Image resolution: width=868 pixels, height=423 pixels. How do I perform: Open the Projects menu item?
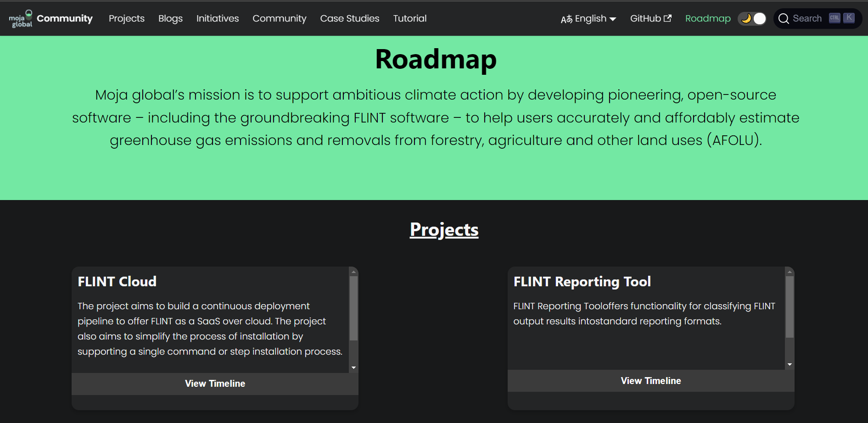(x=127, y=18)
